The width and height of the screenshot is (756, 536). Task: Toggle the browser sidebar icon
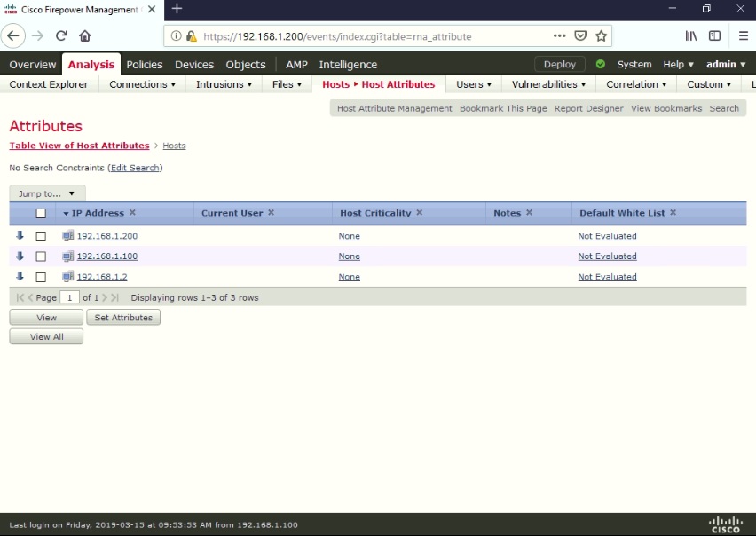pyautogui.click(x=714, y=36)
